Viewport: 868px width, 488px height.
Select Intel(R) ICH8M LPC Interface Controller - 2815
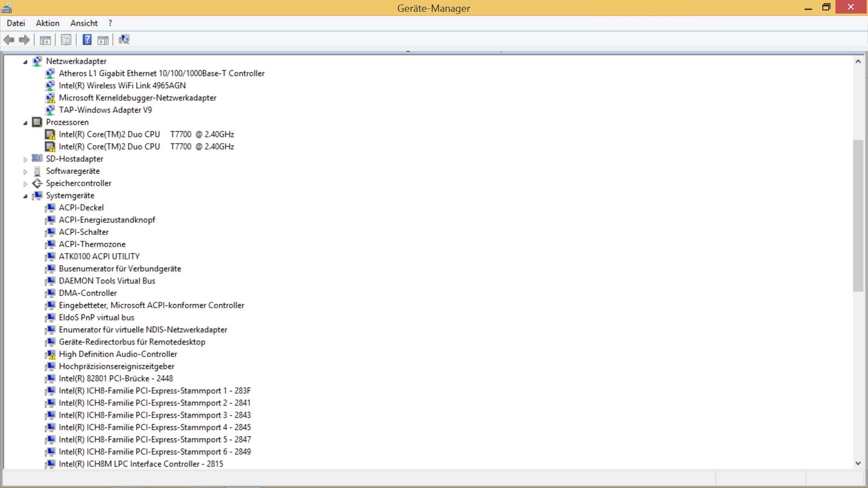(x=141, y=464)
